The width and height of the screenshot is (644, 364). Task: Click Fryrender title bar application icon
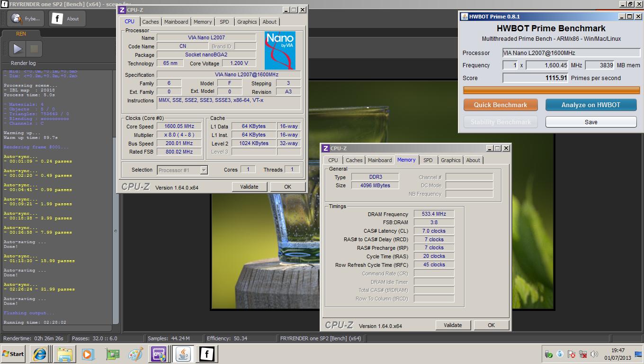click(4, 4)
